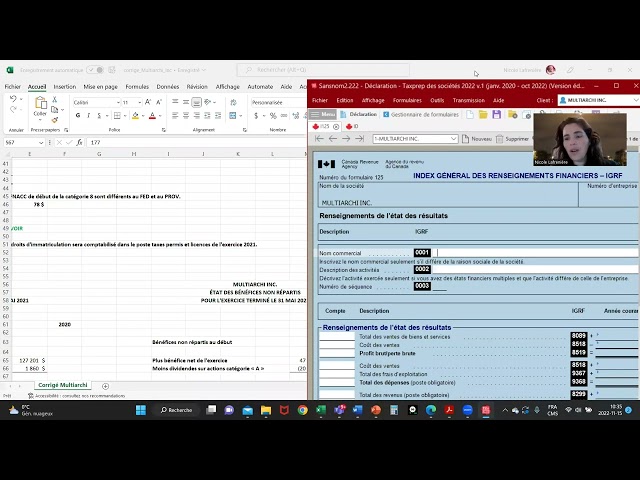640x480 pixels.
Task: Click the Taxprep new blank document icon
Action: 470,115
